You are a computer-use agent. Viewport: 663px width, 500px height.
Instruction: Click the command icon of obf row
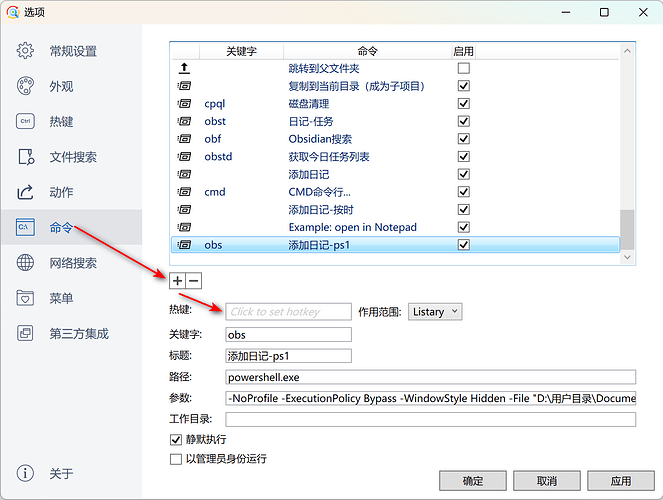[x=184, y=139]
